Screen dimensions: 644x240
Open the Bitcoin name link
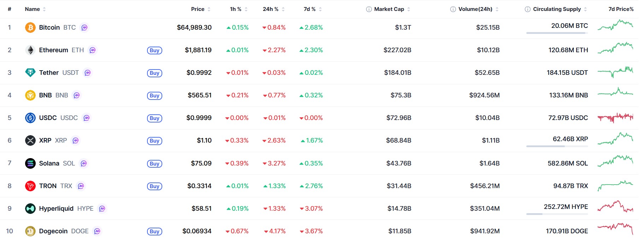pyautogui.click(x=49, y=28)
